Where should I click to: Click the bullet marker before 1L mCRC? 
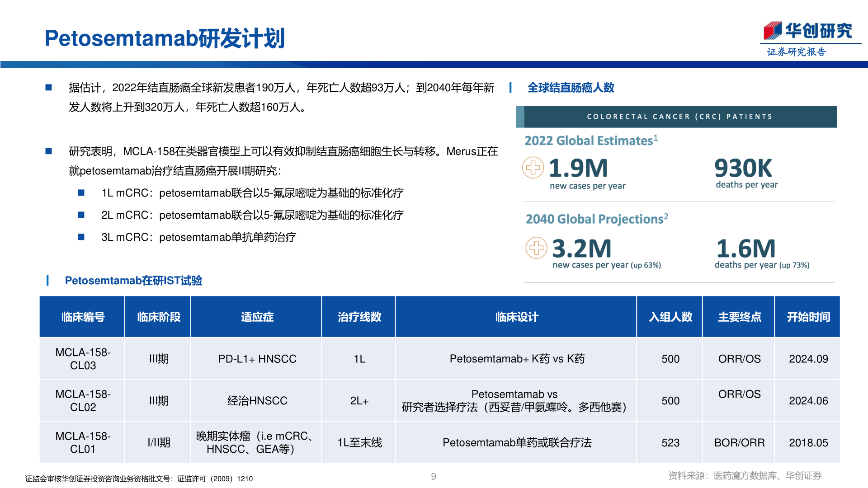[x=81, y=192]
